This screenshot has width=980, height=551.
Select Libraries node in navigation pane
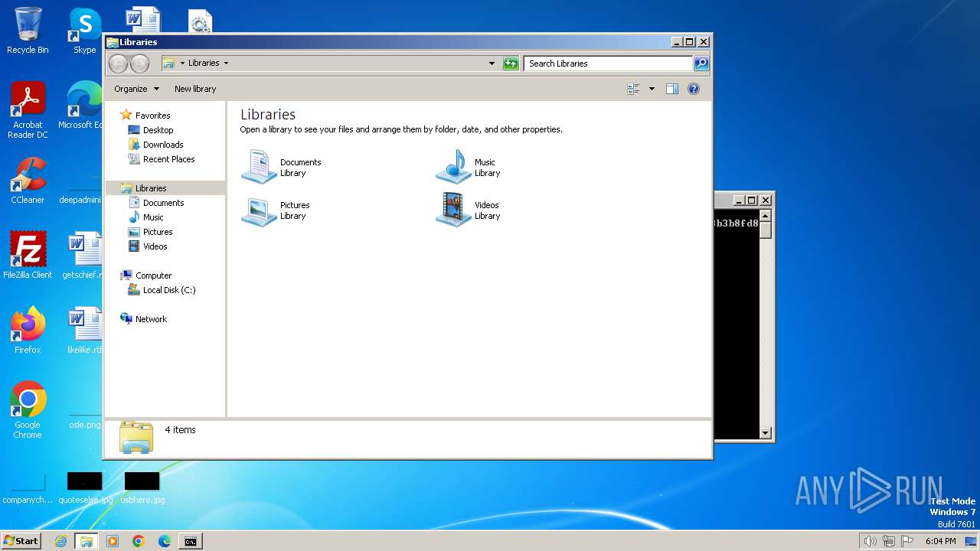click(x=151, y=188)
